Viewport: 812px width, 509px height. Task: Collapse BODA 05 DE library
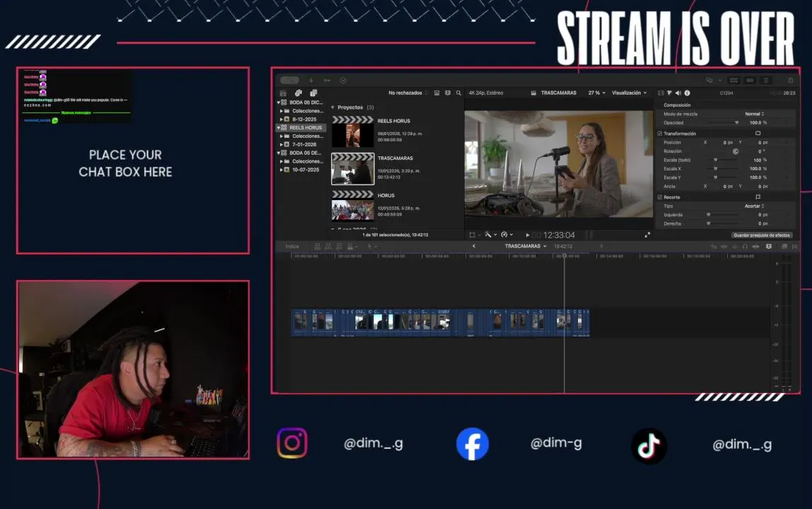[x=279, y=153]
